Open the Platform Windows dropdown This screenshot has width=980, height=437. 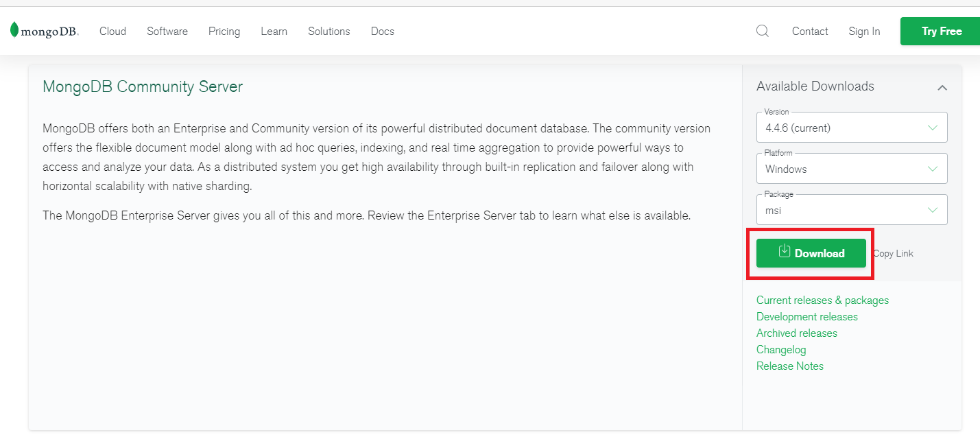852,169
